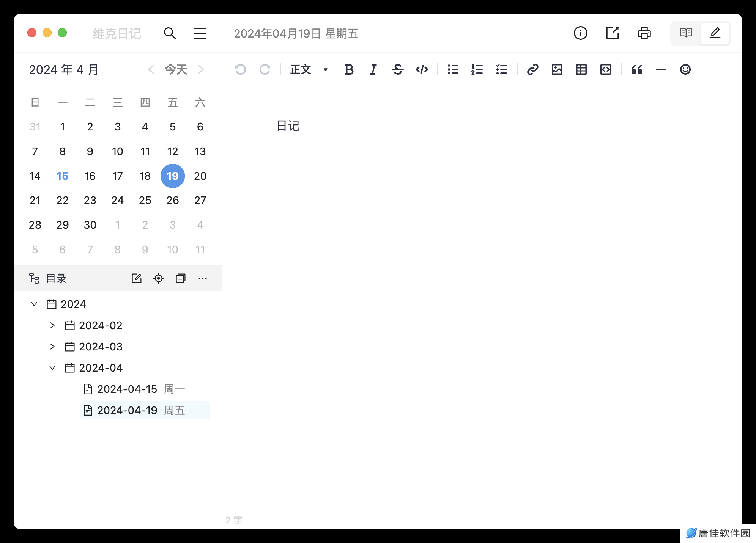Click the 2024年04月19日 星期五 title
The width and height of the screenshot is (756, 543).
click(296, 33)
